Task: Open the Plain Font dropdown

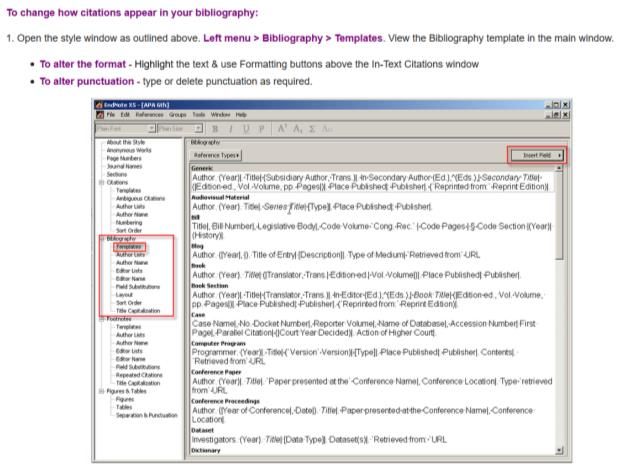Action: point(152,129)
